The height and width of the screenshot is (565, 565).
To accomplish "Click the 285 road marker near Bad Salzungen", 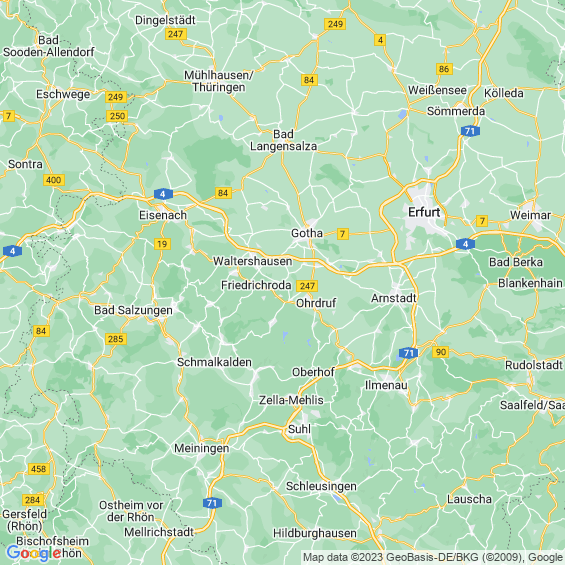I will click(116, 339).
